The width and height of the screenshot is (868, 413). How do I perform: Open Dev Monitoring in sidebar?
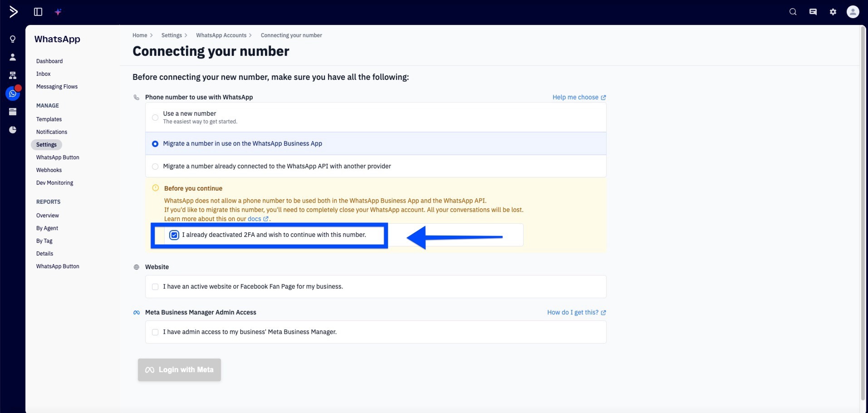[54, 183]
